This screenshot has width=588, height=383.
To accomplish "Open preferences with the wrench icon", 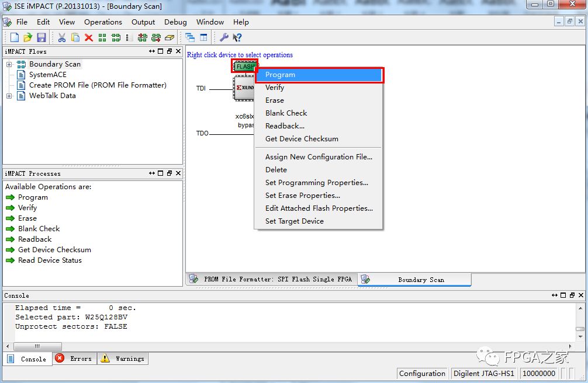I will point(224,37).
